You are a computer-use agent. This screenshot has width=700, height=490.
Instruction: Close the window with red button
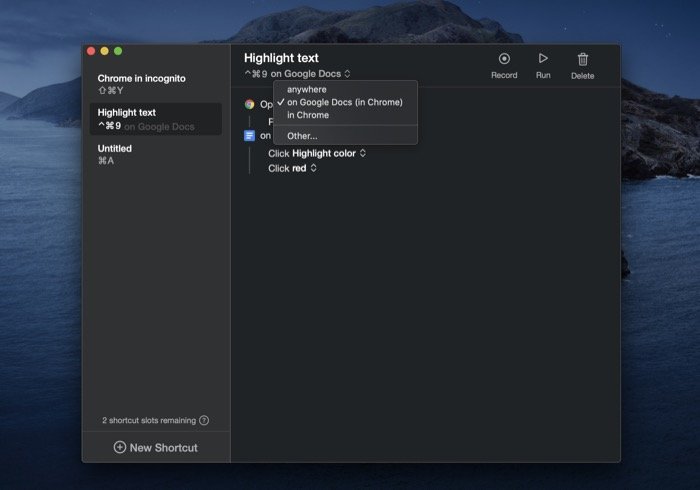[x=91, y=51]
